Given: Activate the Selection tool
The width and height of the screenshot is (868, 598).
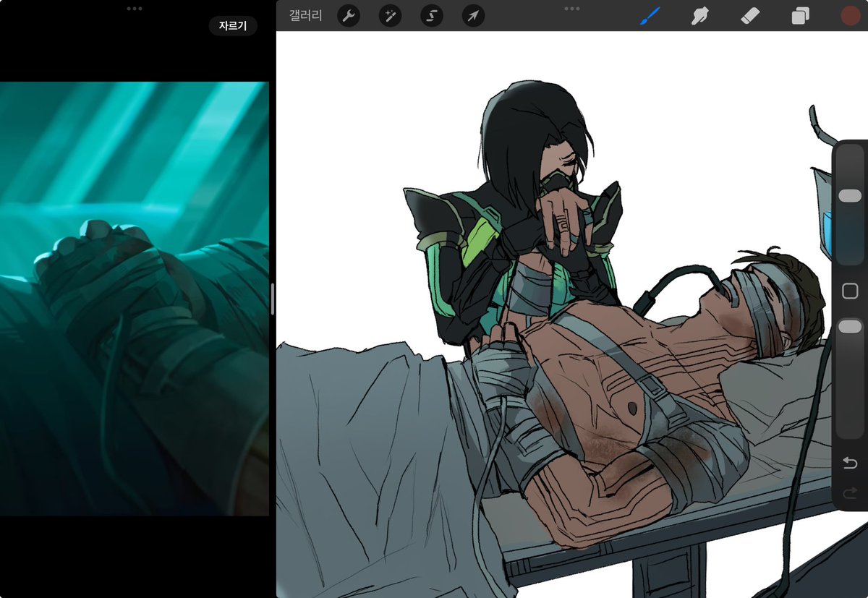Looking at the screenshot, I should 432,16.
